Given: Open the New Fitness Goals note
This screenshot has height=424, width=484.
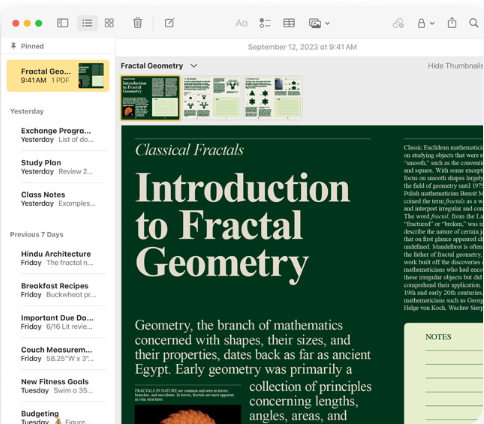Looking at the screenshot, I should point(58,386).
